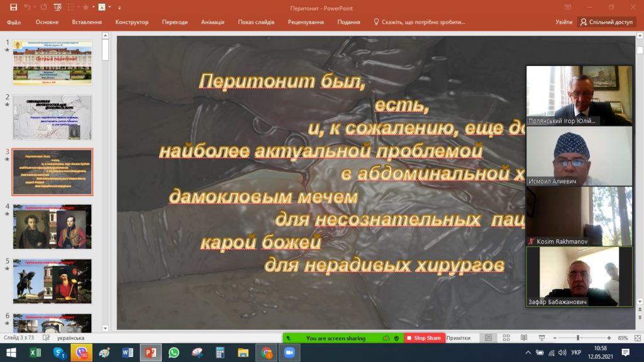This screenshot has height=362, width=644.
Task: Toggle the Примітки notes pane
Action: point(458,338)
